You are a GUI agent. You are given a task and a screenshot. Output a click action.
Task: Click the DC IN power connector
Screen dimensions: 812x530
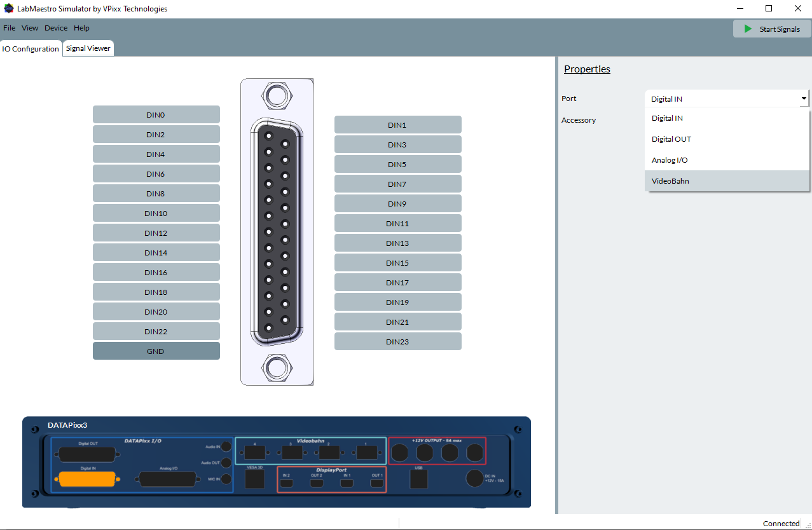(475, 479)
